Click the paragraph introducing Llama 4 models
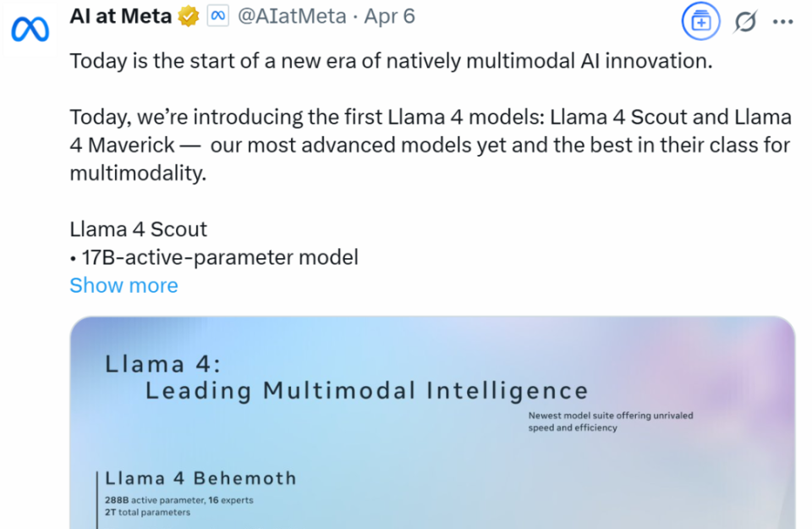This screenshot has width=812, height=529. pyautogui.click(x=430, y=146)
